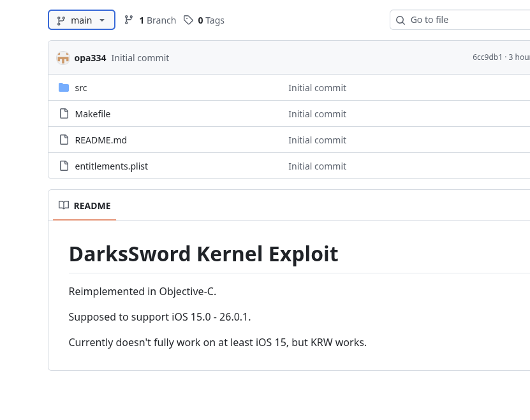
Task: Click the book icon on README tab
Action: [64, 205]
